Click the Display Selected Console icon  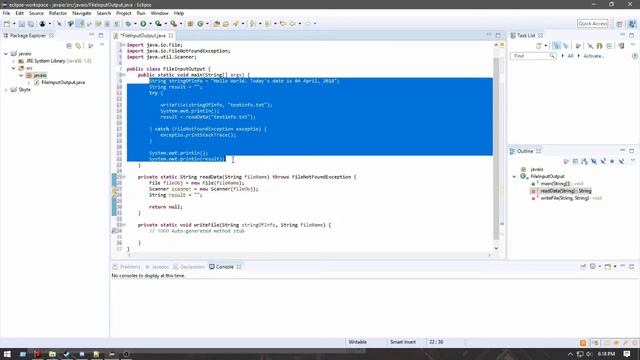[593, 267]
